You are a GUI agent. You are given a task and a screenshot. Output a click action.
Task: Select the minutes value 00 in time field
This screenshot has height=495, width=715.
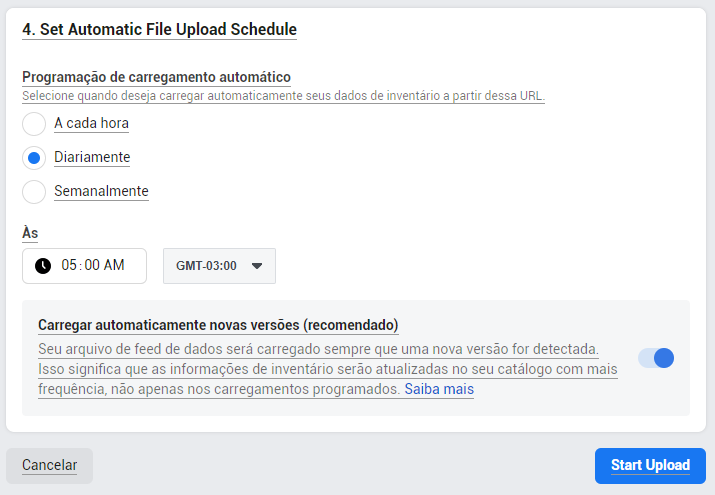coord(92,265)
